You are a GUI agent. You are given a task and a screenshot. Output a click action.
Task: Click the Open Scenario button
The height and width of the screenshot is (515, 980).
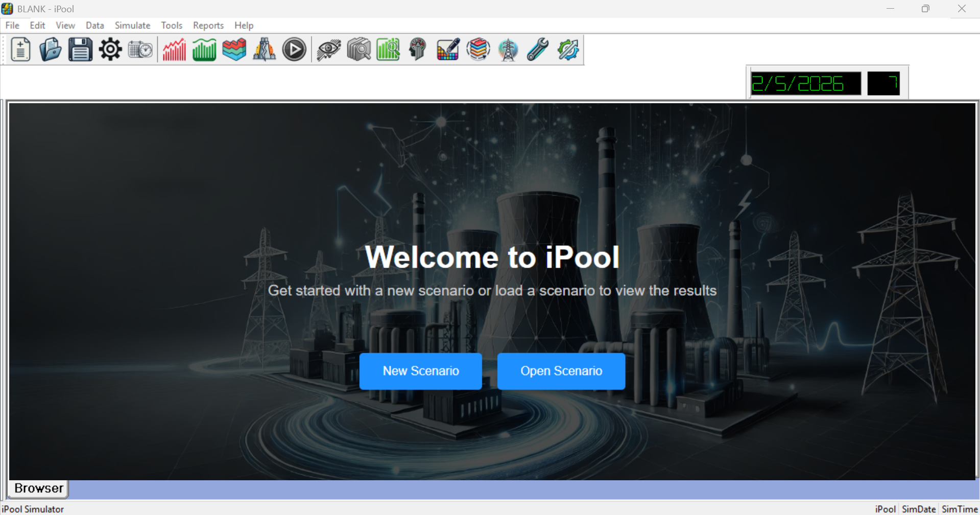point(561,371)
